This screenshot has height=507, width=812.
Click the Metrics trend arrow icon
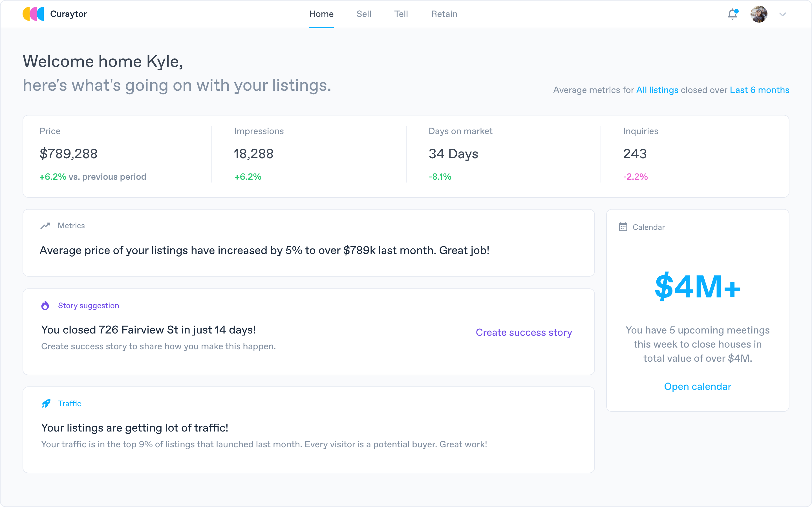[x=45, y=226]
